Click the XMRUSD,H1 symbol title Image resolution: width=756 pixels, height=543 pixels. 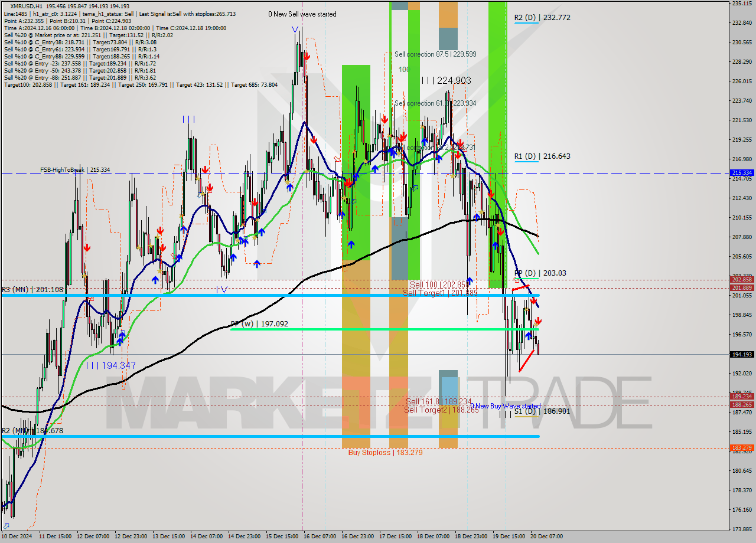click(25, 5)
